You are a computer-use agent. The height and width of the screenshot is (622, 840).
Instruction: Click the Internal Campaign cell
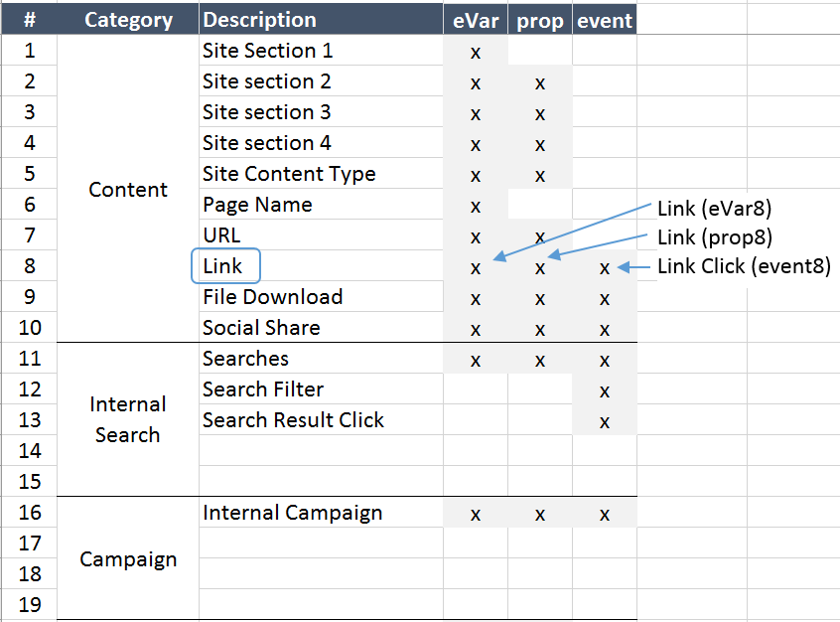pyautogui.click(x=321, y=513)
